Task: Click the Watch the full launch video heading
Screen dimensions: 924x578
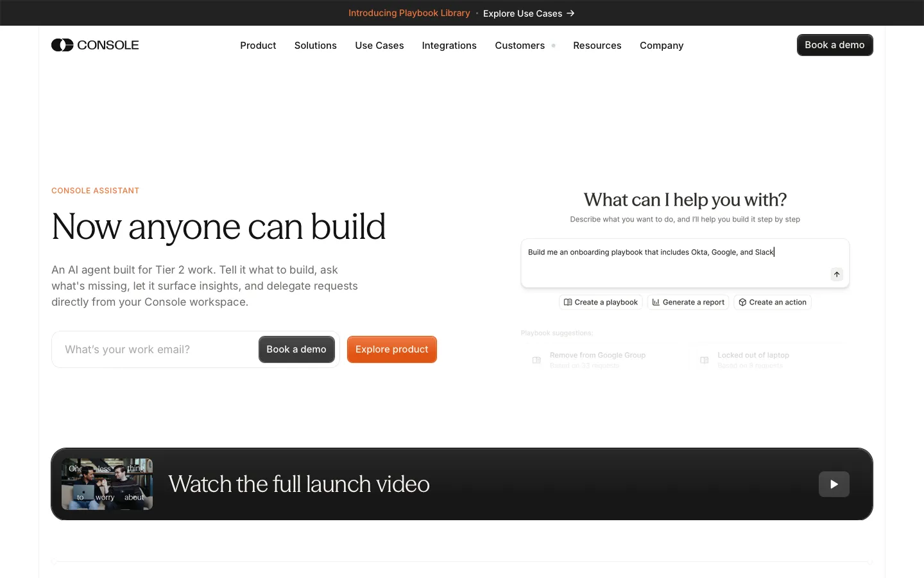Action: [x=299, y=484]
